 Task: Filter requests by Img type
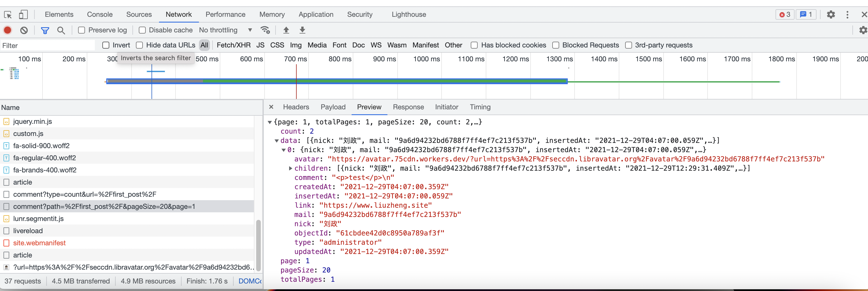[x=296, y=45]
